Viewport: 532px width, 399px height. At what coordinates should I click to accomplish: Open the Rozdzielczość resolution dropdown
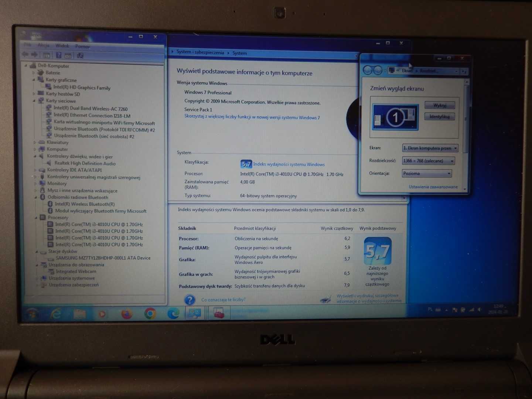point(429,161)
